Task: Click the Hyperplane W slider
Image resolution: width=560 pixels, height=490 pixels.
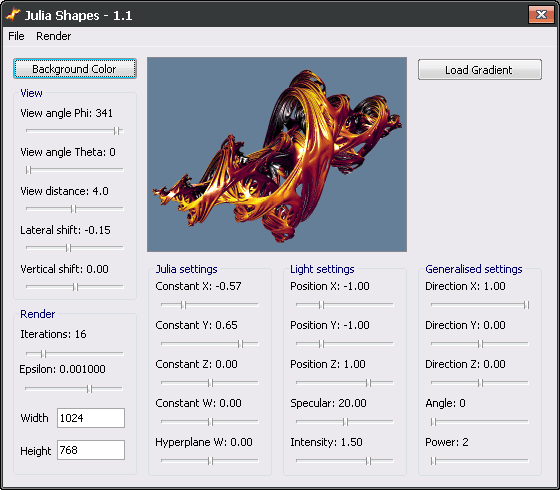Action: pyautogui.click(x=210, y=461)
